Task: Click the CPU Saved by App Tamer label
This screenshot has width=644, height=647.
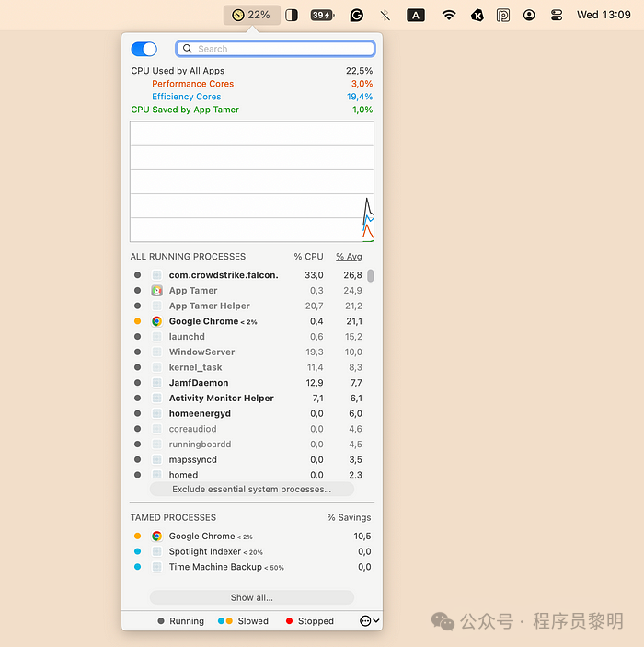Action: (185, 110)
